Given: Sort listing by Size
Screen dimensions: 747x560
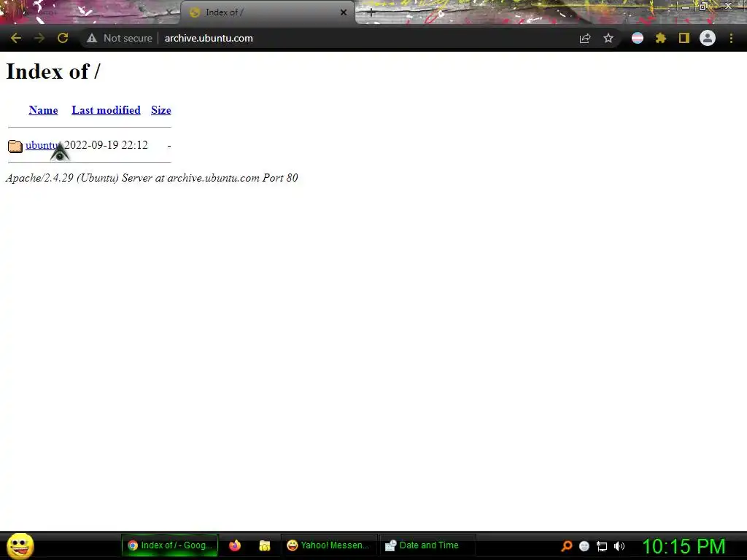Looking at the screenshot, I should [x=161, y=110].
